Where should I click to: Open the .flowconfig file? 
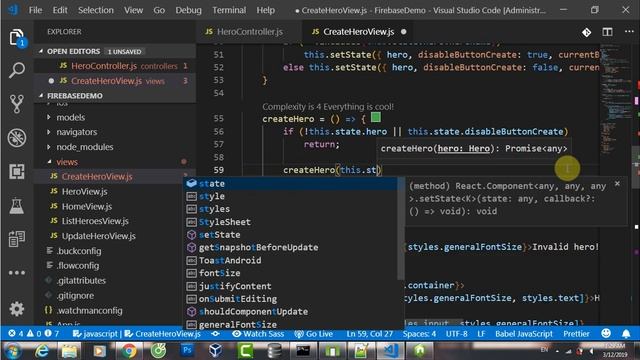78,266
